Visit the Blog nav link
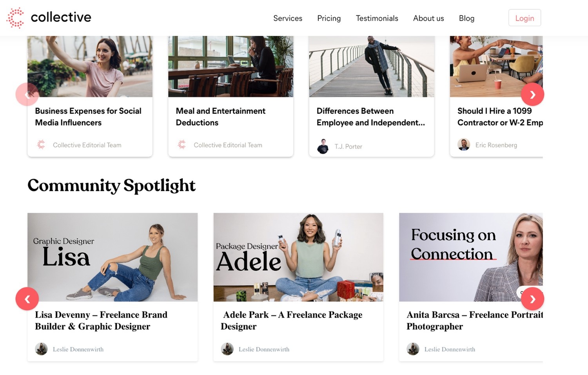588x375 pixels. coord(466,18)
